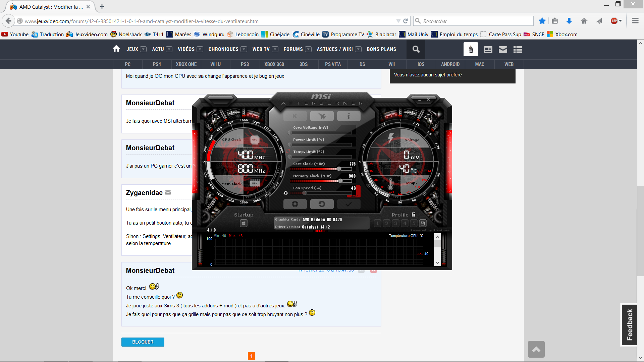Select Afterburner profile slot 4
Screen dimensions: 644x362
(x=405, y=223)
